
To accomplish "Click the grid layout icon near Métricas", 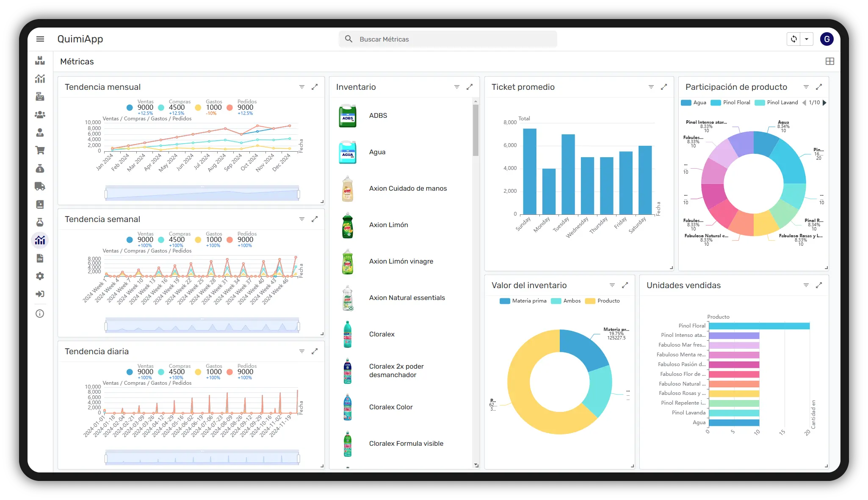I will [830, 61].
